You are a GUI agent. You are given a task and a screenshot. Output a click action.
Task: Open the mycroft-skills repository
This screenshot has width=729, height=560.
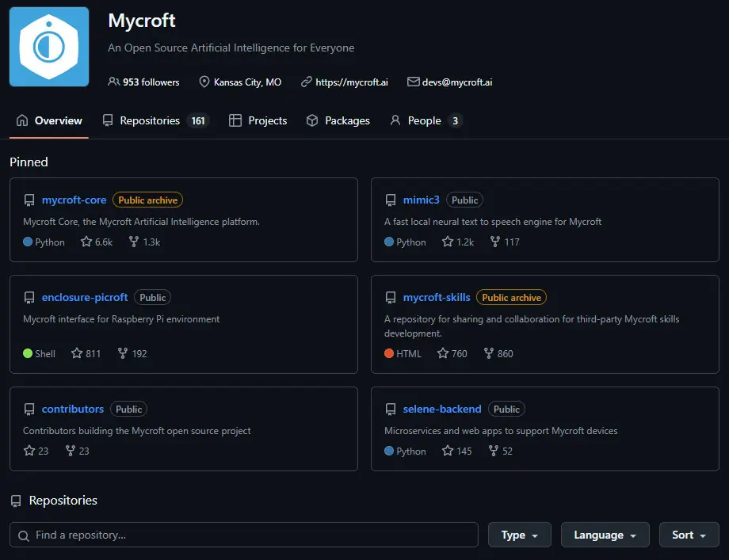pos(437,298)
